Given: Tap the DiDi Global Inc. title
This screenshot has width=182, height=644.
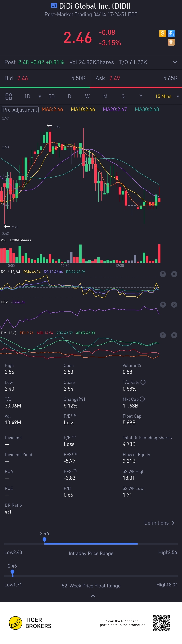Looking at the screenshot, I should point(95,6).
